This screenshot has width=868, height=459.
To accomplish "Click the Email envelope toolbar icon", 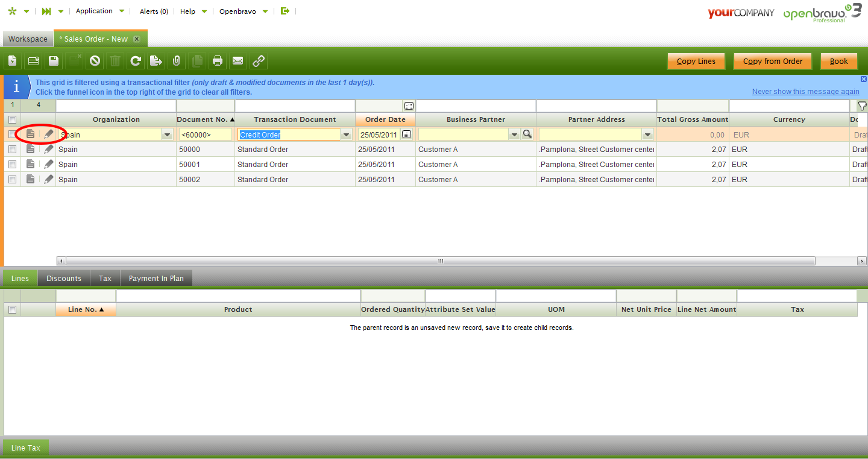I will pyautogui.click(x=238, y=61).
